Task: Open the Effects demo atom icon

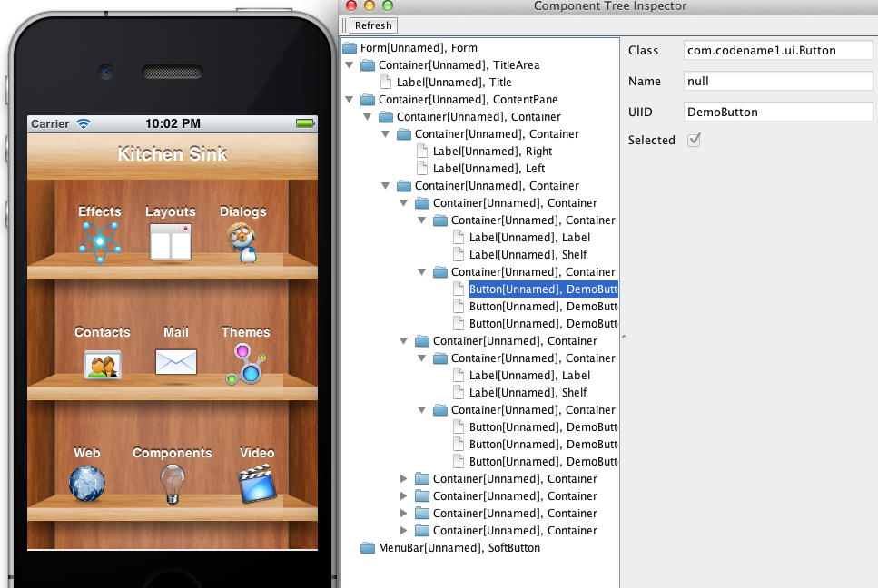Action: click(x=99, y=241)
